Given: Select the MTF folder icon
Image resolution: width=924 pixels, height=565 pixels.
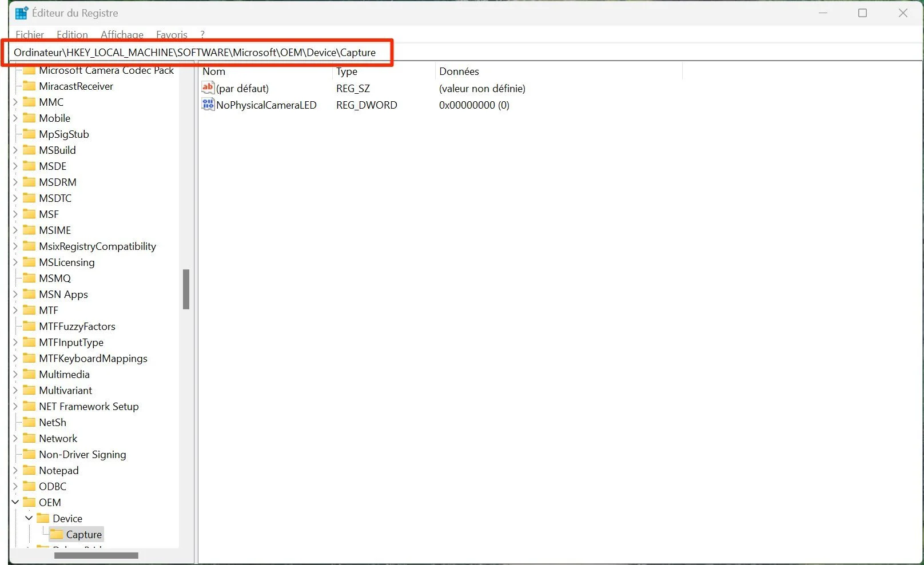Looking at the screenshot, I should coord(29,310).
